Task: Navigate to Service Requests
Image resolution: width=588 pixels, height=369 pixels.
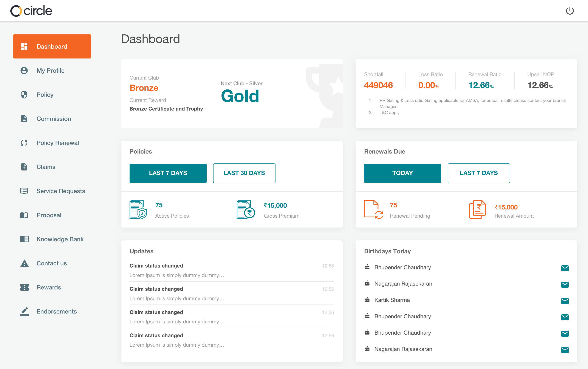Action: tap(61, 191)
